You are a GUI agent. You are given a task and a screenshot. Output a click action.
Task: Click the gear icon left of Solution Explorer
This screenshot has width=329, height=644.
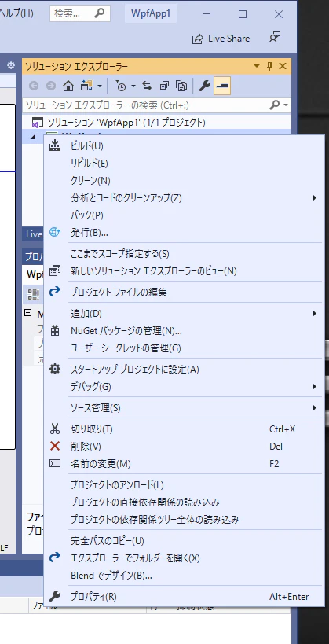11,66
